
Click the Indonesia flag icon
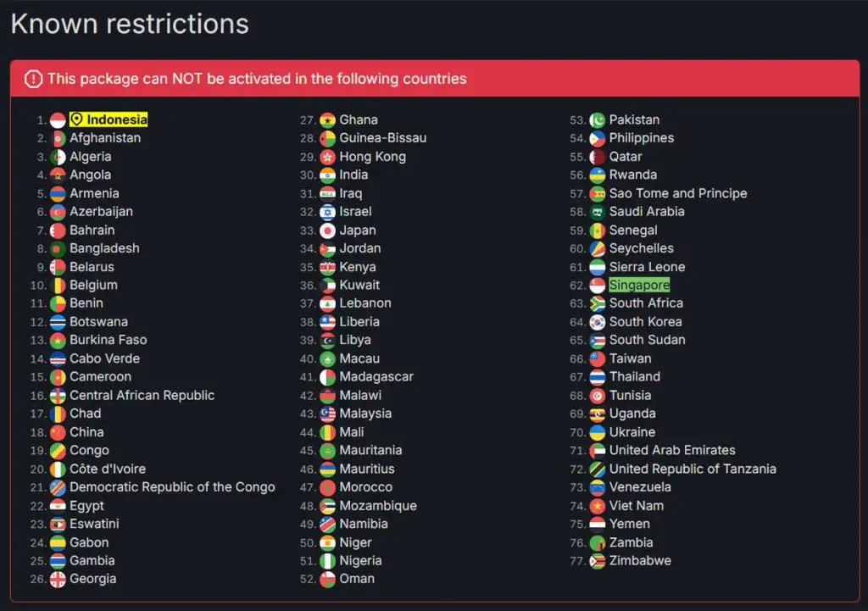58,120
